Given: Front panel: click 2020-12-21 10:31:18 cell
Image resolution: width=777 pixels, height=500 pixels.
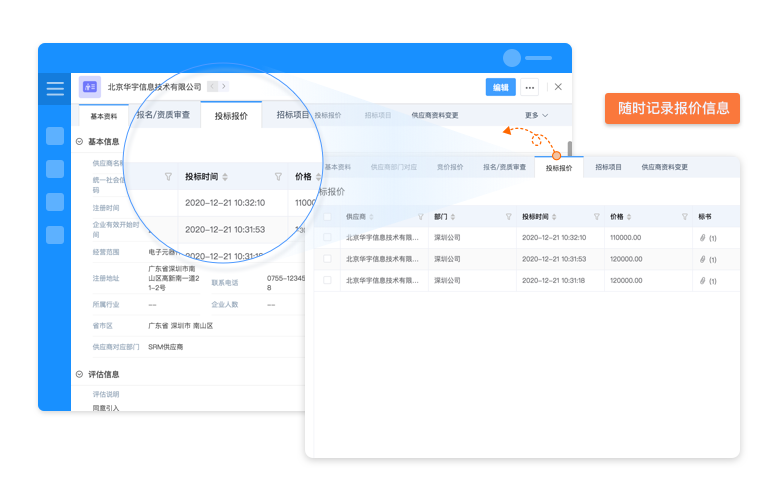Looking at the screenshot, I should tap(554, 280).
